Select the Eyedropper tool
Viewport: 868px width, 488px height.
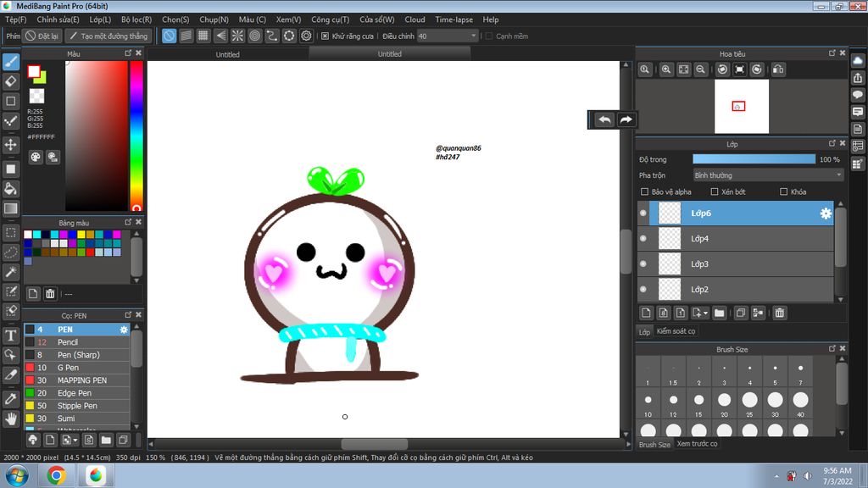10,399
